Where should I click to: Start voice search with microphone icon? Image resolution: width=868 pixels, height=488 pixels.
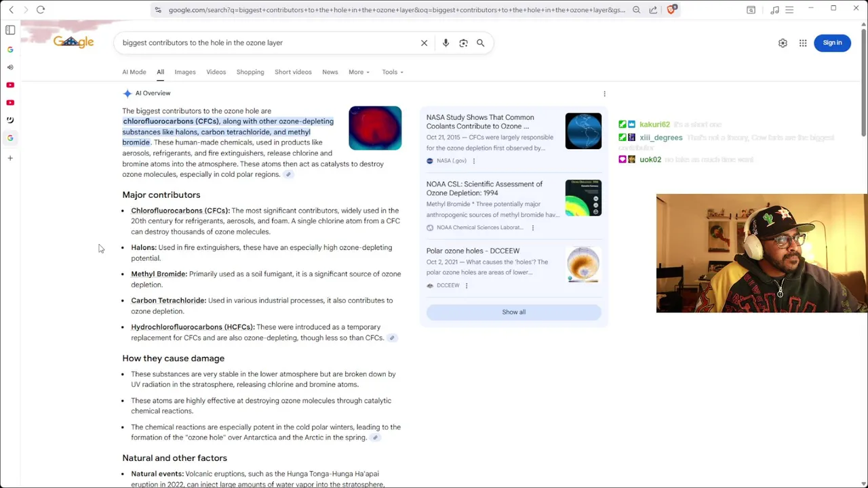click(x=446, y=43)
